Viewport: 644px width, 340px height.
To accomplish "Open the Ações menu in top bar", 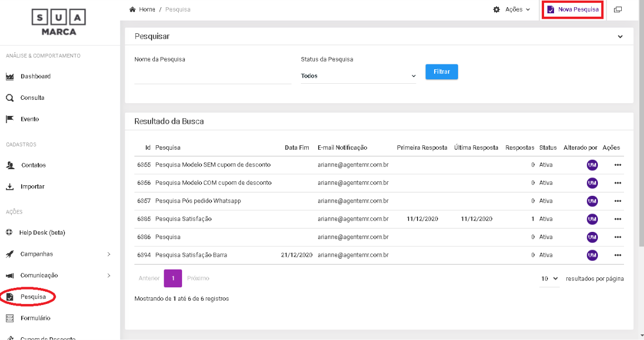I will (x=511, y=9).
